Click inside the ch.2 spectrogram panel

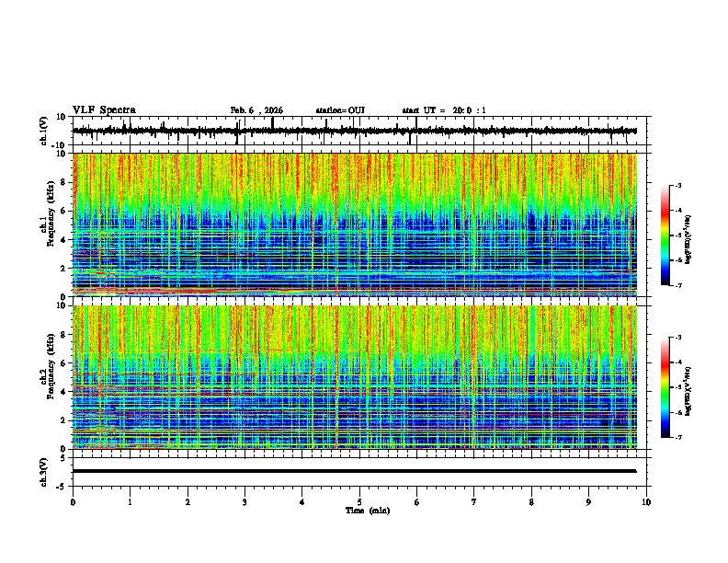(355, 377)
